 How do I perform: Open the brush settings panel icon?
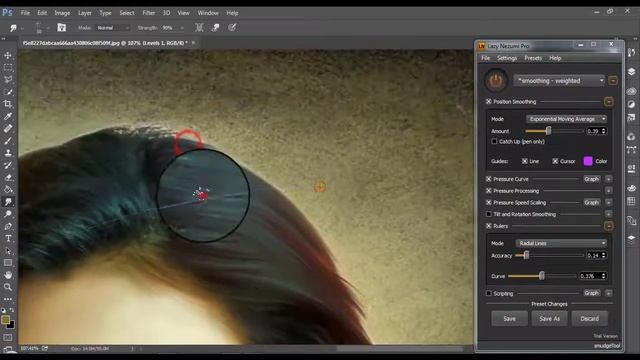[62, 28]
